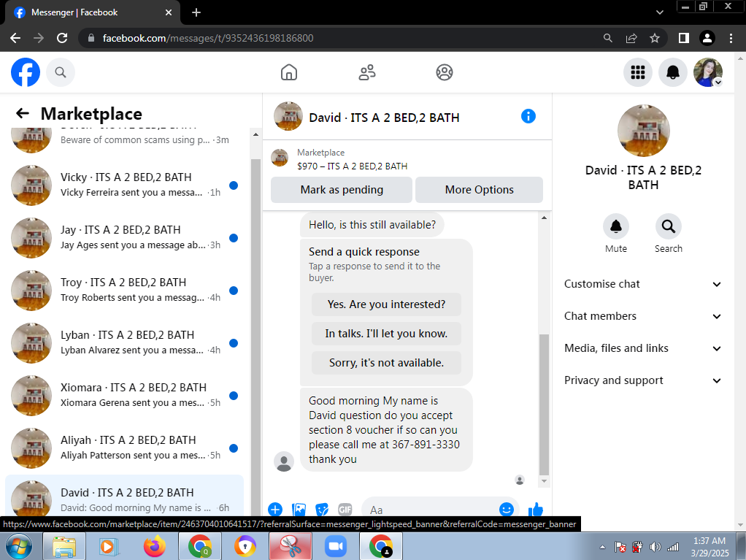Toggle the browser side panel
This screenshot has height=560, width=746.
pyautogui.click(x=684, y=38)
